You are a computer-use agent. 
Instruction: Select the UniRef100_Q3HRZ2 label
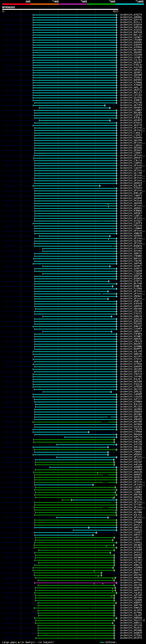click(131, 100)
